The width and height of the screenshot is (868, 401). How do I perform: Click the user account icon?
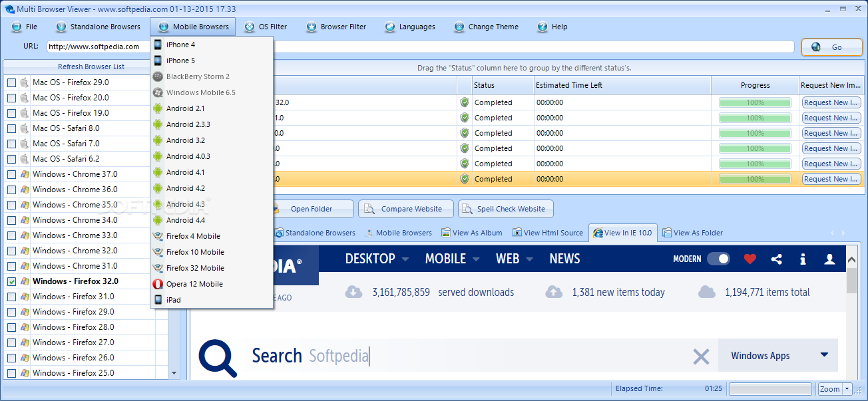[829, 259]
